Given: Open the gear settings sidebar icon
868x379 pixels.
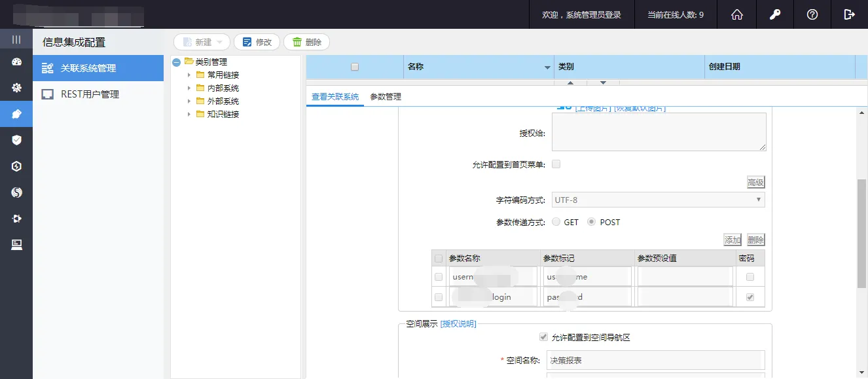Looking at the screenshot, I should [x=16, y=88].
